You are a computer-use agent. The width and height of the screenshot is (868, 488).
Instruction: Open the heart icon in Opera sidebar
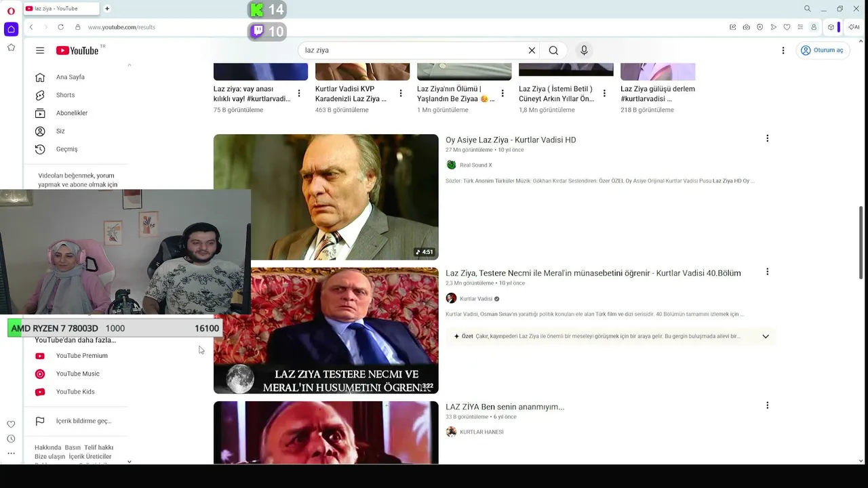(x=11, y=424)
